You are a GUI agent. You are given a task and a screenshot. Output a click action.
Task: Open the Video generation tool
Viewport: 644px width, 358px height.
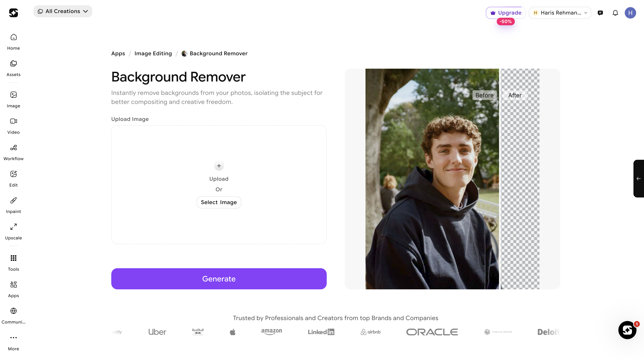14,121
